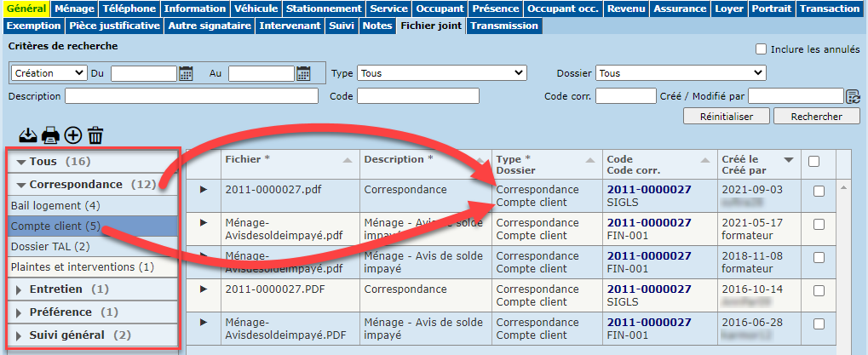The image size is (868, 355).
Task: Click the download/import file icon
Action: coord(28,135)
